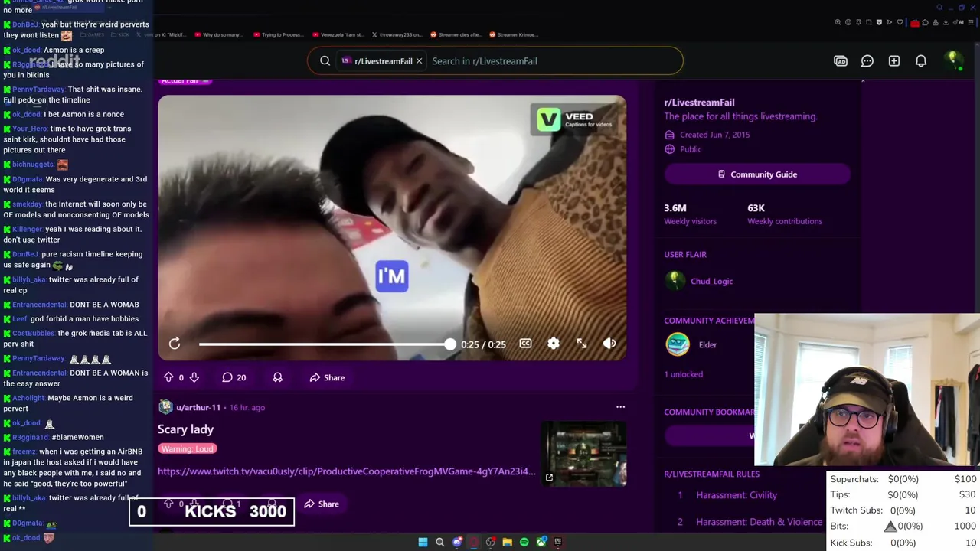Open Spotify from the taskbar

coord(524,542)
